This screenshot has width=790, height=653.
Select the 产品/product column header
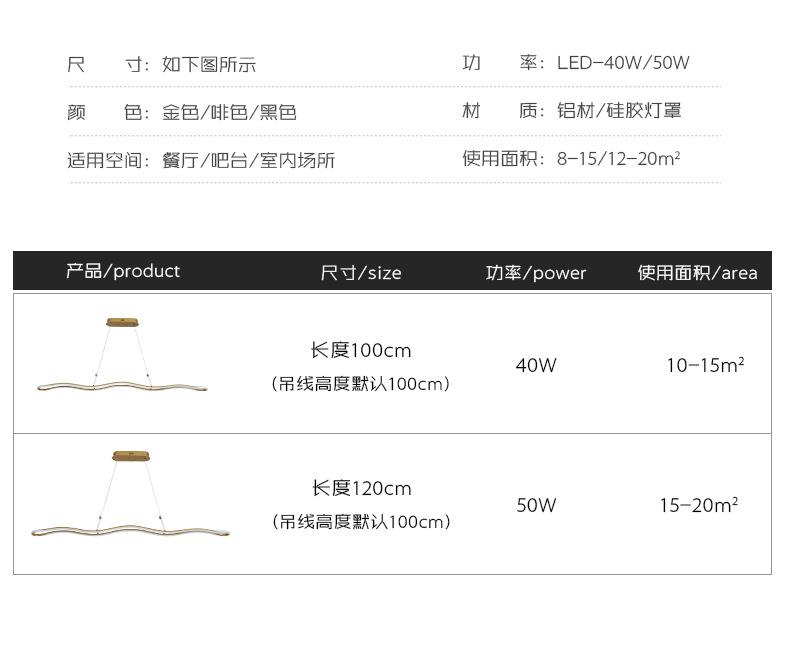[123, 271]
